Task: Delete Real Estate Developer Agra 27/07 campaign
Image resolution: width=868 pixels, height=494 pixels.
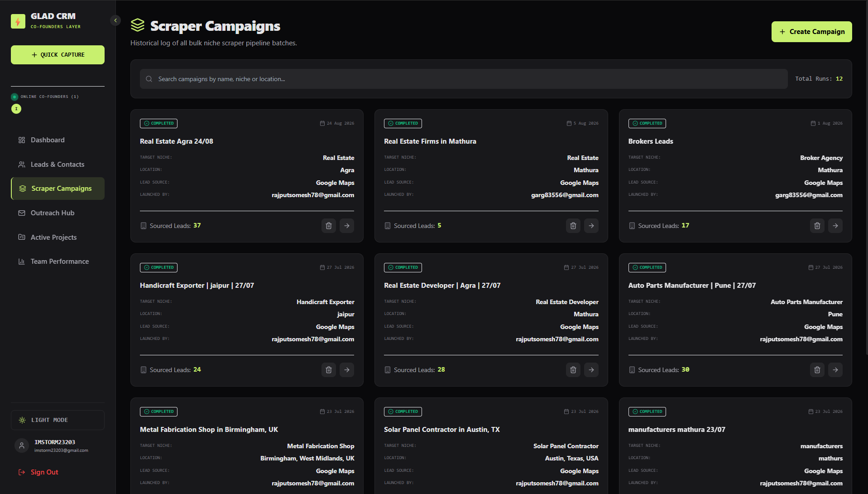Action: pyautogui.click(x=573, y=370)
